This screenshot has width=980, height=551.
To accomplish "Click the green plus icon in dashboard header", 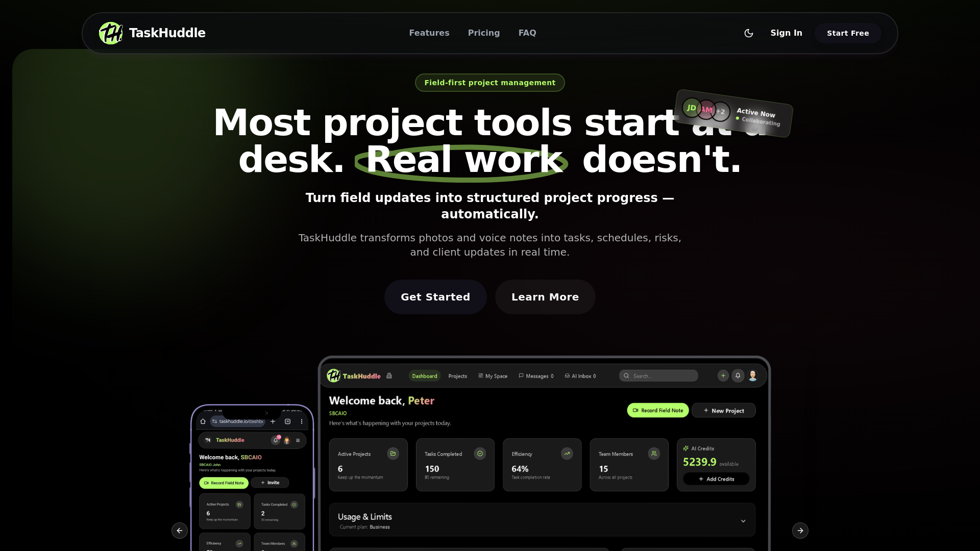I will (x=723, y=375).
